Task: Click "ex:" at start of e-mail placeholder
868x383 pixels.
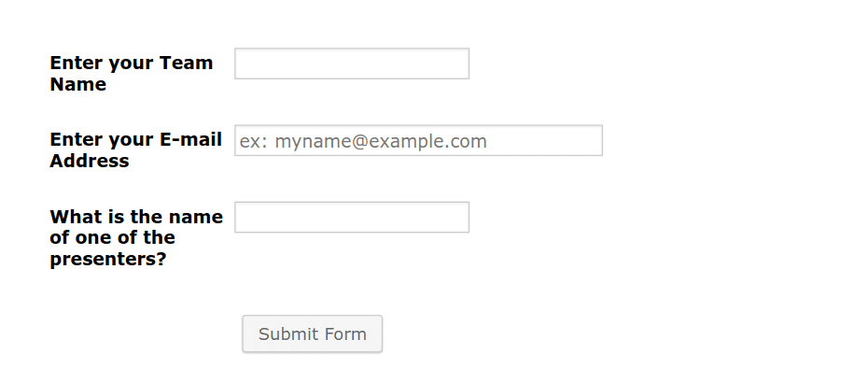Action: pos(255,142)
